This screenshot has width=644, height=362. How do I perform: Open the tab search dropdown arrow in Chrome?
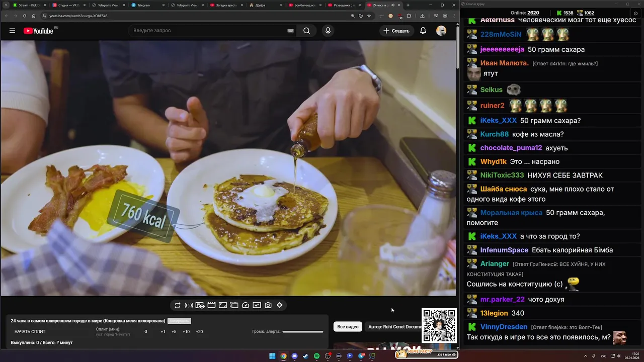6,5
